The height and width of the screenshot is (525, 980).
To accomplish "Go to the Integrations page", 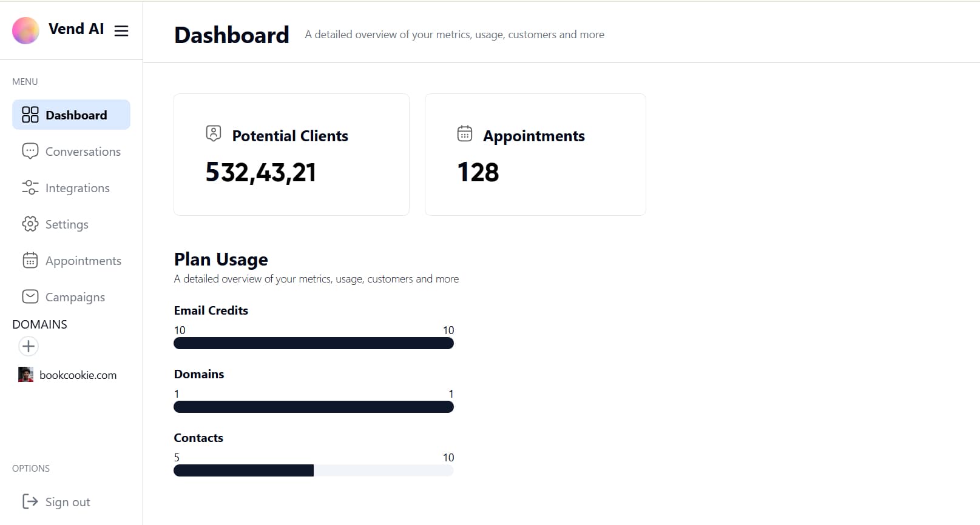I will [77, 188].
